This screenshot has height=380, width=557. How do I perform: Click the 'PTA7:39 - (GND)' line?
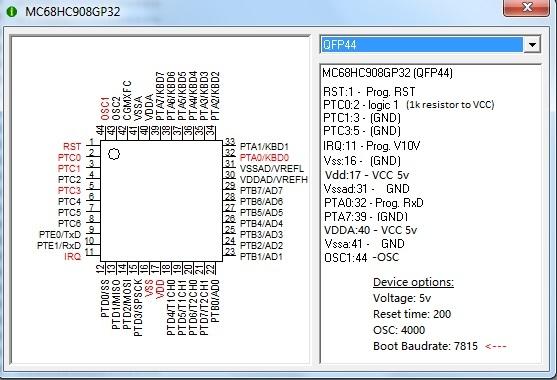pyautogui.click(x=366, y=217)
